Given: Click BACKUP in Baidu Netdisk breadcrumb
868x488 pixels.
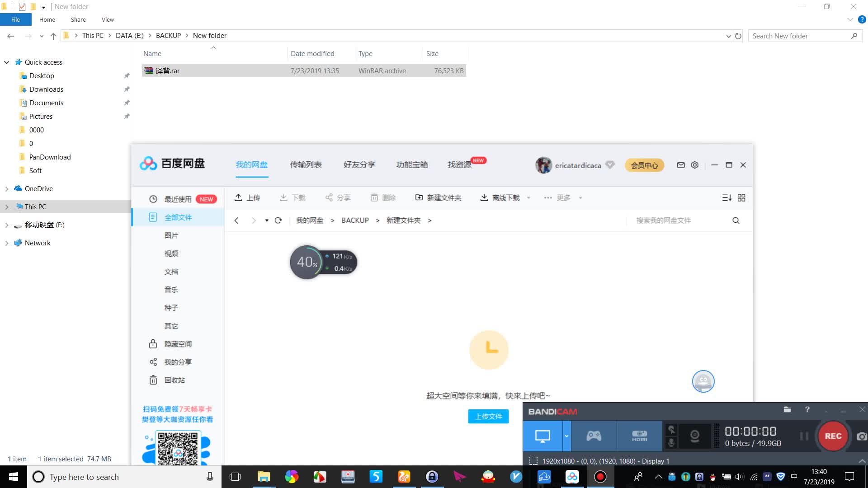Looking at the screenshot, I should (355, 220).
